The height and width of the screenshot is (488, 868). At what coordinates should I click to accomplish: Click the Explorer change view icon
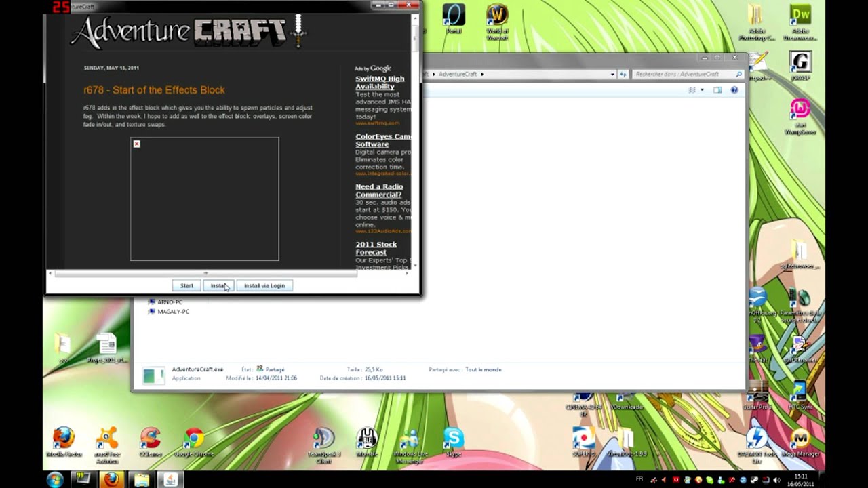pyautogui.click(x=692, y=90)
